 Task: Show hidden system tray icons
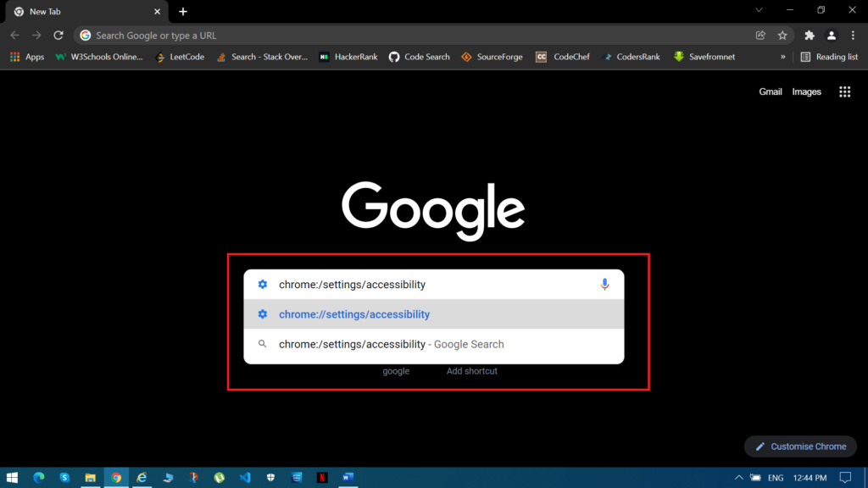[738, 478]
